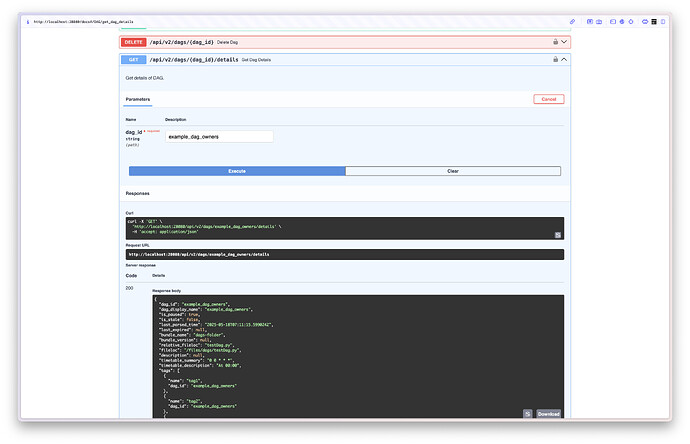This screenshot has width=690, height=444.
Task: Click the first icon after the toolbar link icon
Action: [x=590, y=21]
